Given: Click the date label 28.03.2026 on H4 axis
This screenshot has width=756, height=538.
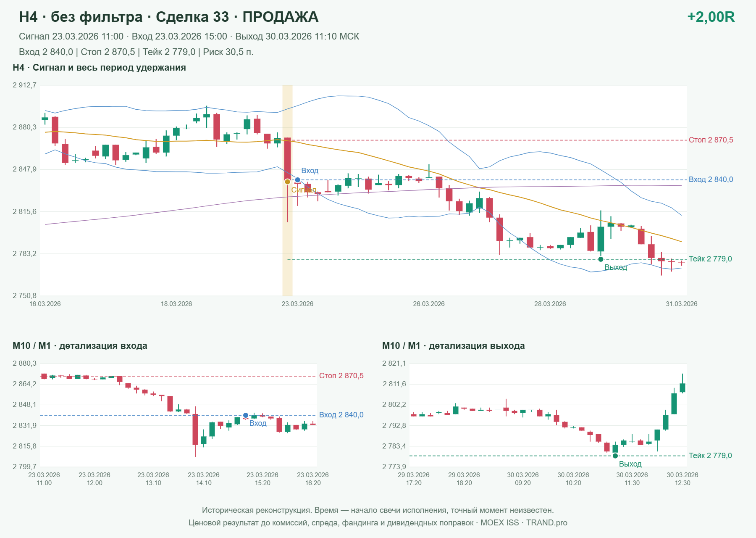Looking at the screenshot, I should pyautogui.click(x=550, y=304).
